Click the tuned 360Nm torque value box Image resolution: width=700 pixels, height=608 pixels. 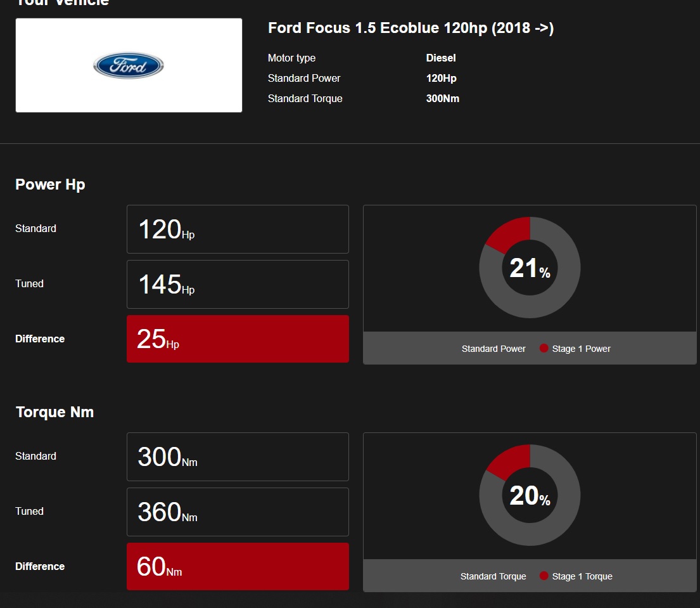[x=238, y=512]
